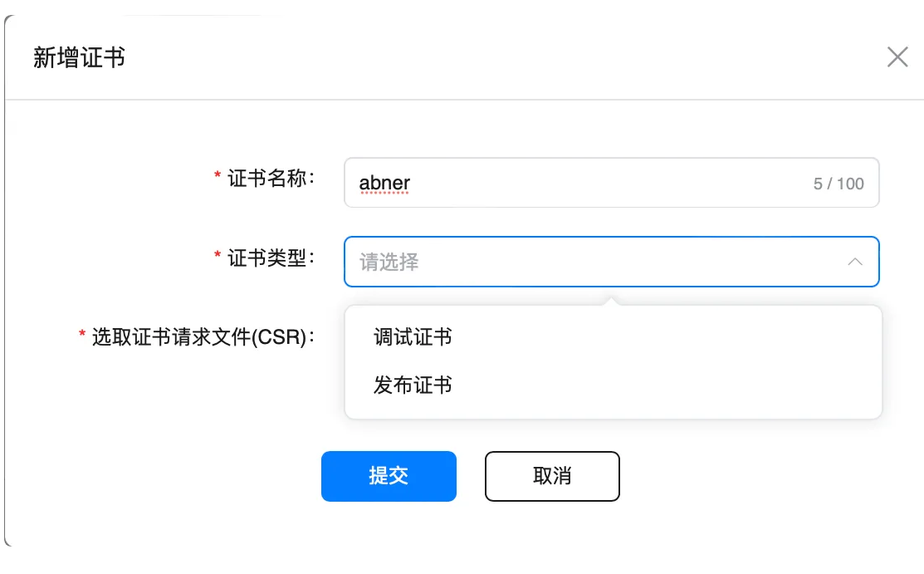Click the red asterisk beside 证书名称
This screenshot has width=924, height=574.
218,177
